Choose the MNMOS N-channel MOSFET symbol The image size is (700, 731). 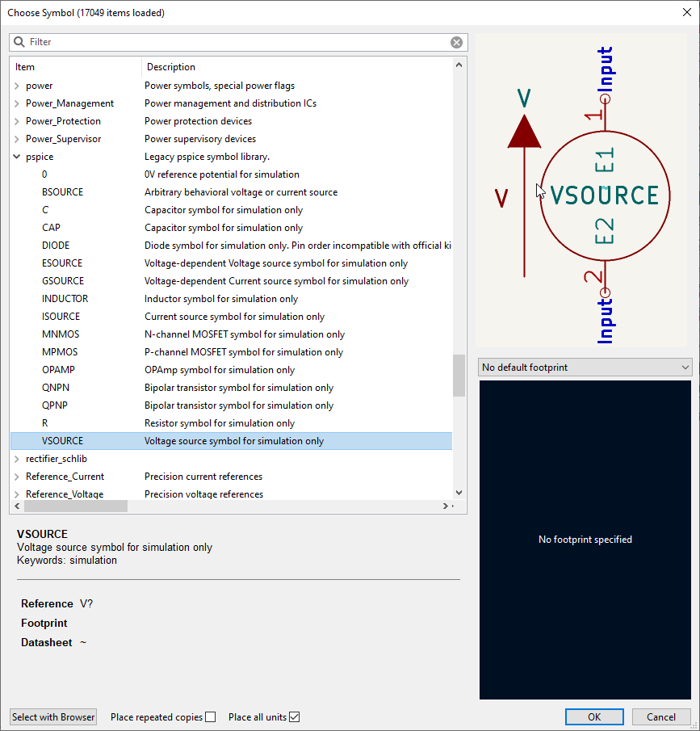[61, 334]
